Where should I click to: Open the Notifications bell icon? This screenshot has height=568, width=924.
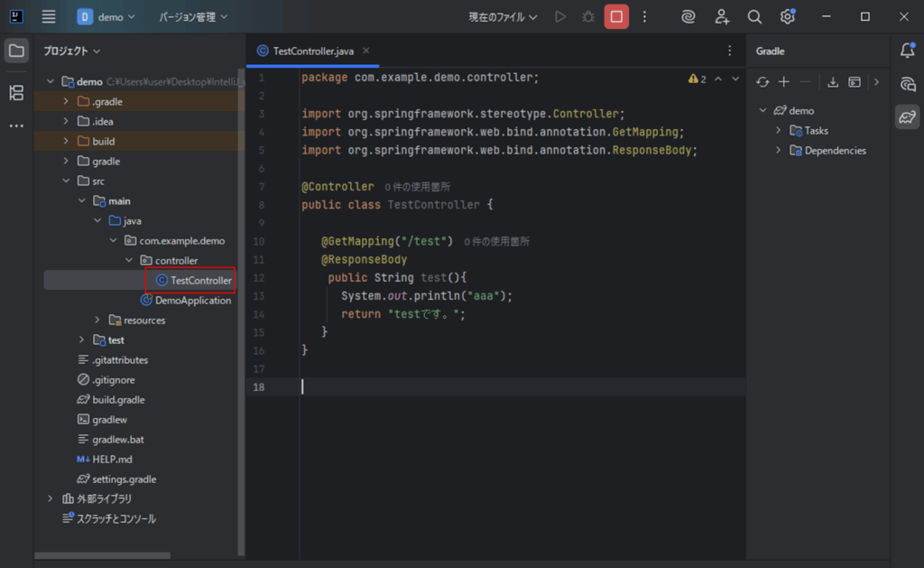[908, 51]
